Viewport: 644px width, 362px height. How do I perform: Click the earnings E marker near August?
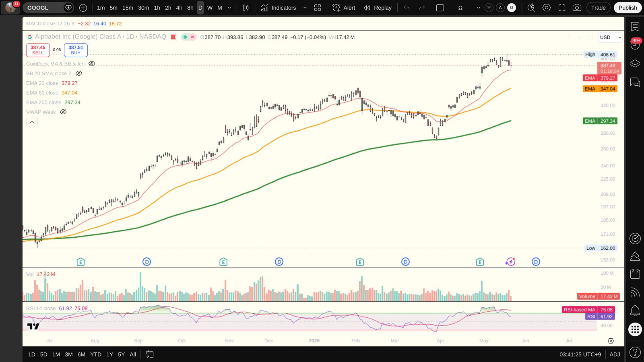pyautogui.click(x=80, y=262)
